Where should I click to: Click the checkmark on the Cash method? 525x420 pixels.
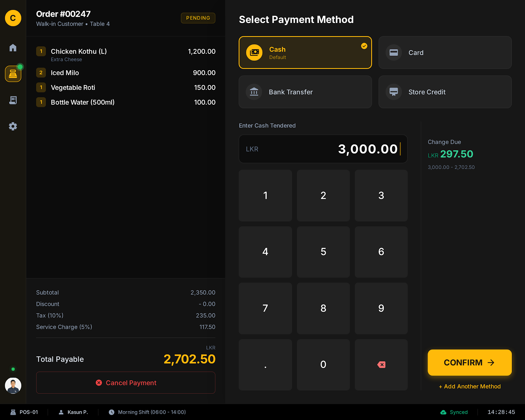point(364,46)
